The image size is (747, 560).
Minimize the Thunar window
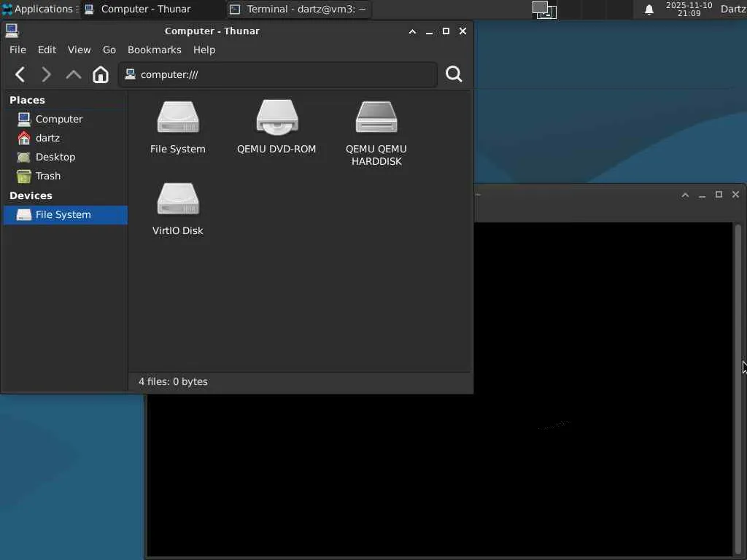(x=429, y=31)
